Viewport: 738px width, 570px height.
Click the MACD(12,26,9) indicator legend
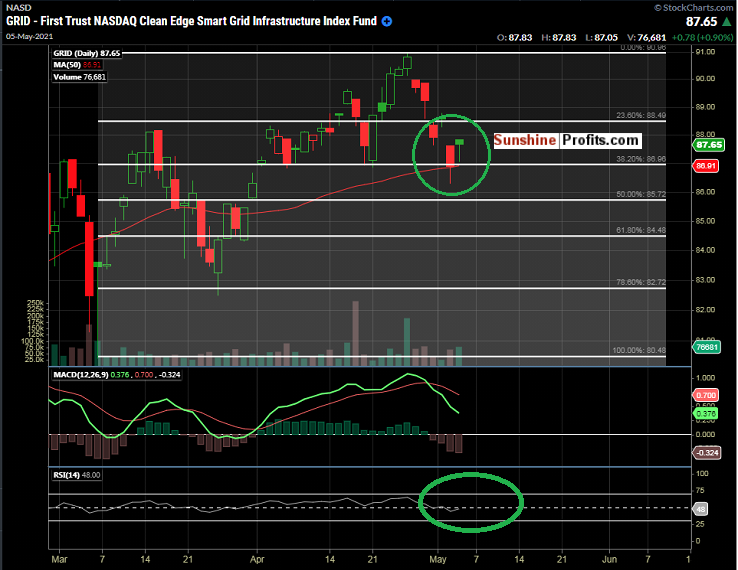[x=116, y=375]
